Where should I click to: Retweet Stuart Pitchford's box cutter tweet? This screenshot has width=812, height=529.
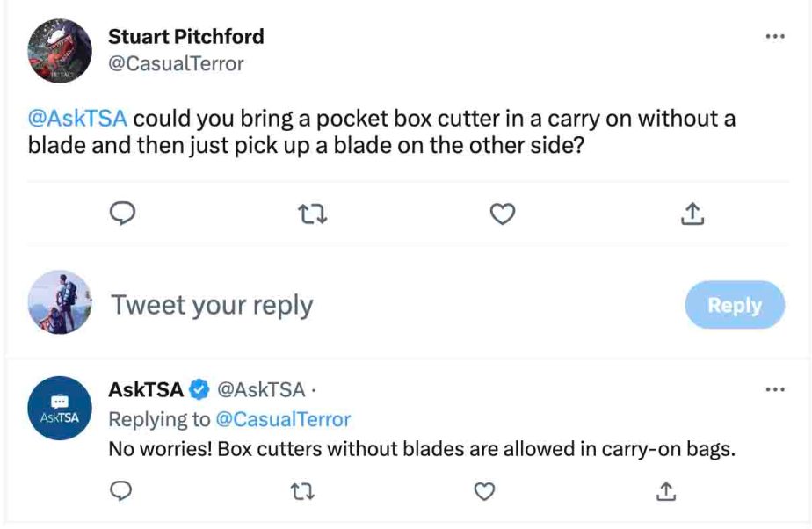coord(314,214)
